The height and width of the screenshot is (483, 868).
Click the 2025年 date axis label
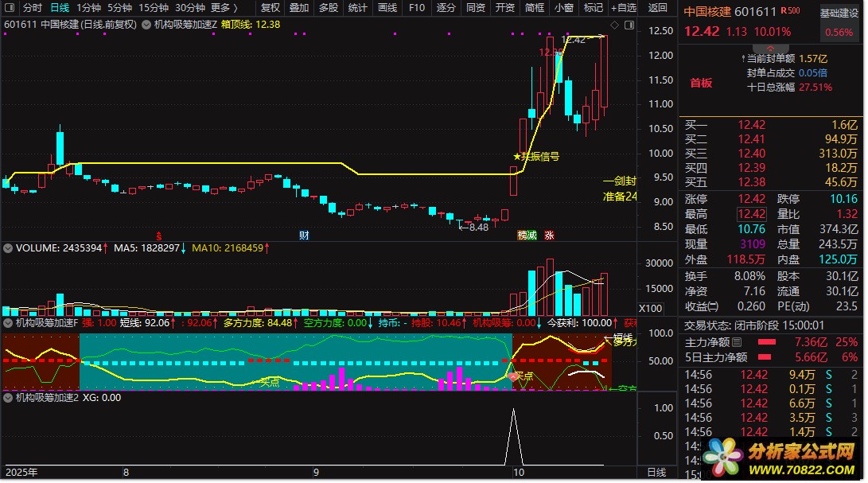point(21,473)
